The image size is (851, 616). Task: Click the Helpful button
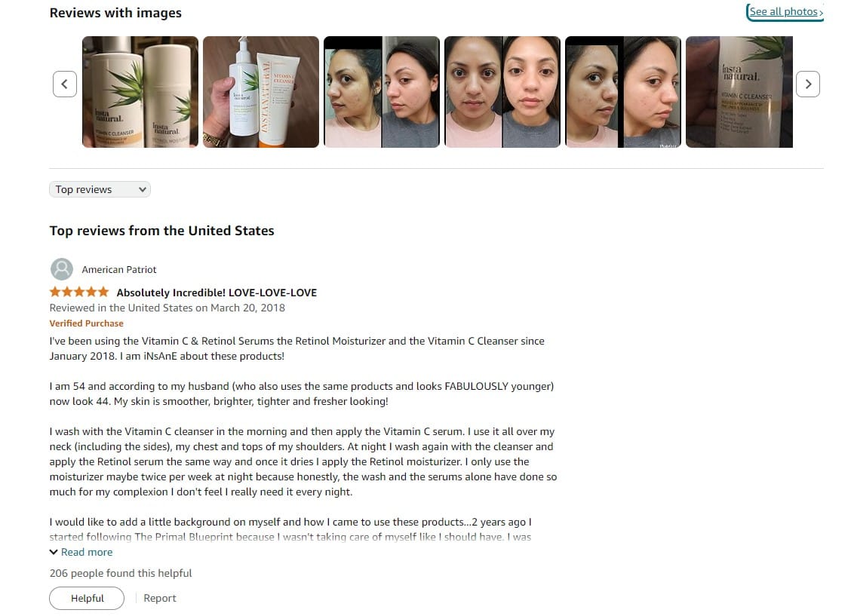(x=87, y=598)
